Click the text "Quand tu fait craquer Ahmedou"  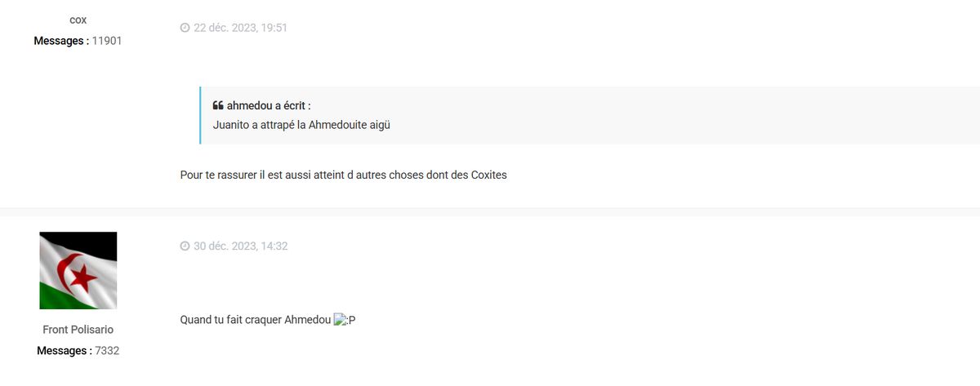(x=255, y=320)
